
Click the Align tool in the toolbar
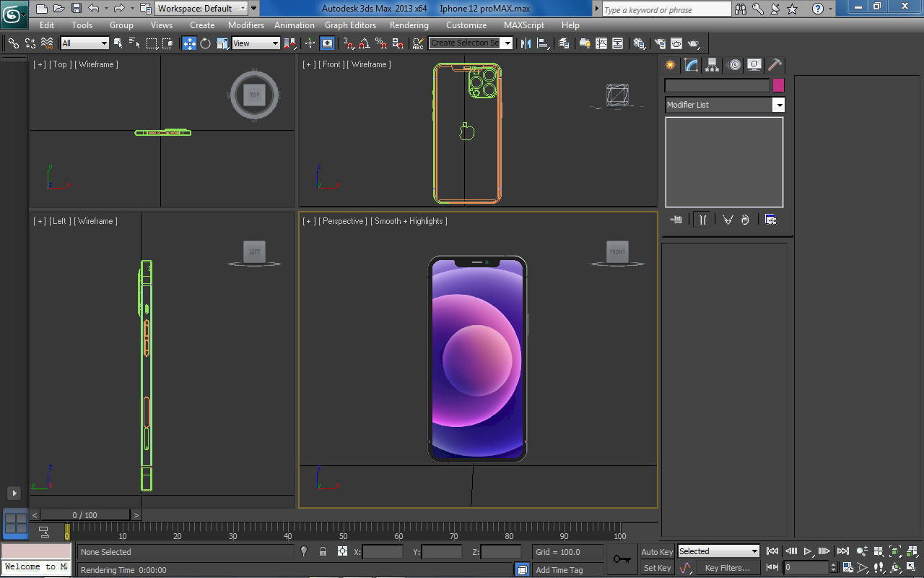click(x=543, y=43)
